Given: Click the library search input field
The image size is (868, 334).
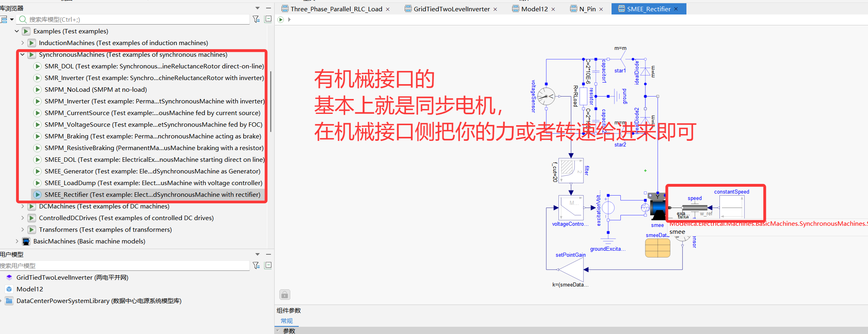Looking at the screenshot, I should pyautogui.click(x=138, y=19).
